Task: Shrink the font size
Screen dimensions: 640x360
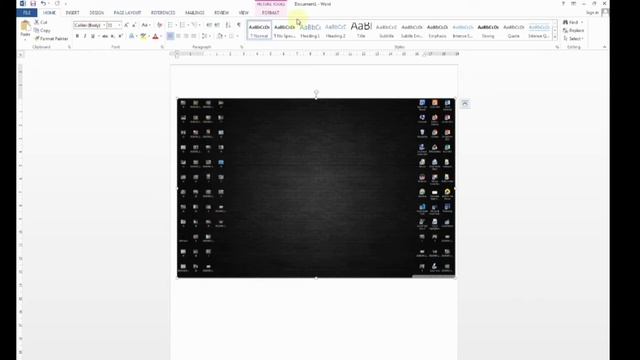Action: pos(134,25)
